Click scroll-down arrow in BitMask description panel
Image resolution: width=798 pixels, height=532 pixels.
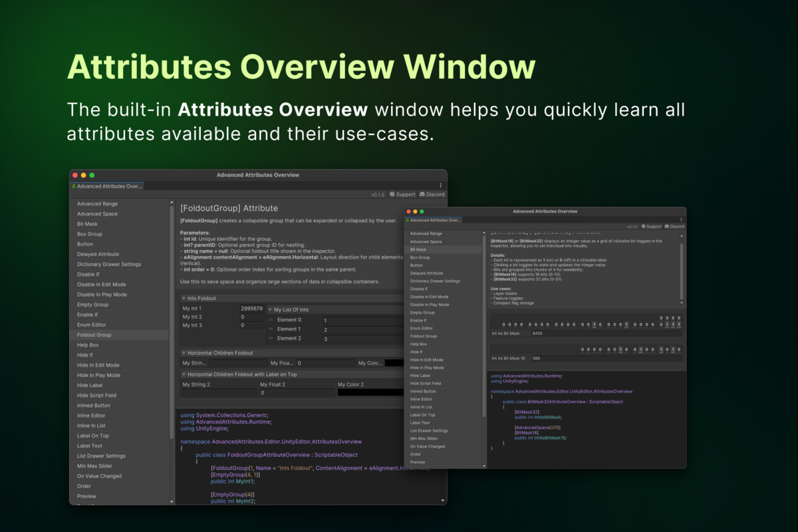pos(681,303)
